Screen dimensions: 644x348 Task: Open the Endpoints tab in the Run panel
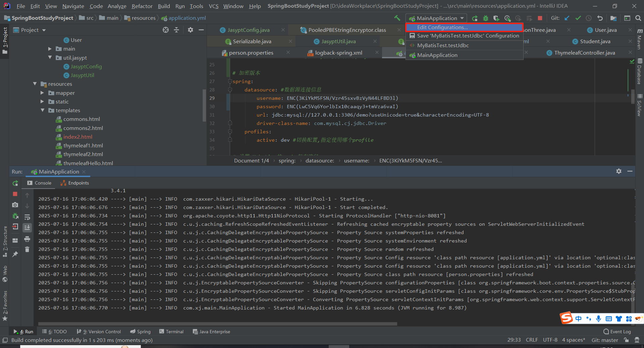pos(75,183)
